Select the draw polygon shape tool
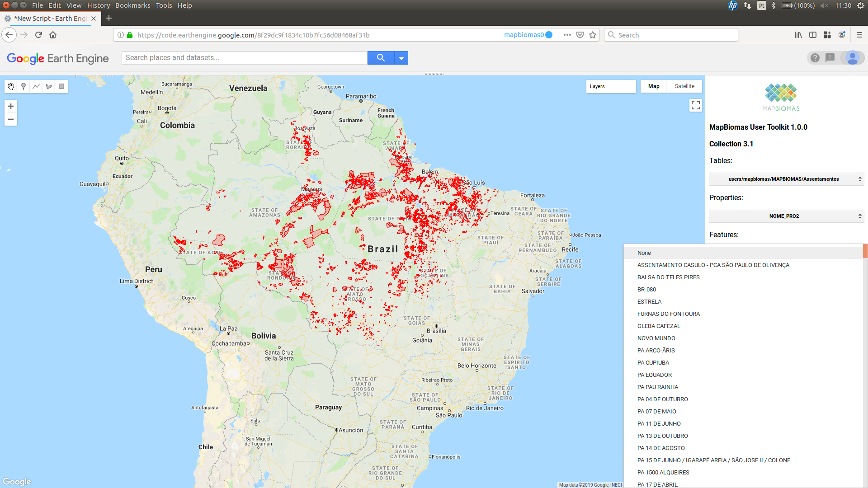 pos(49,86)
